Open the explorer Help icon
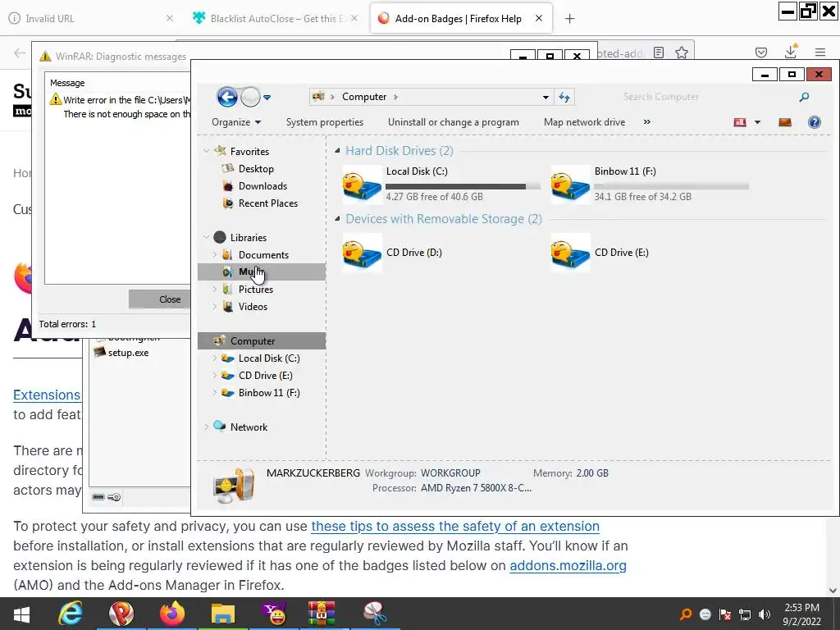 [x=815, y=122]
